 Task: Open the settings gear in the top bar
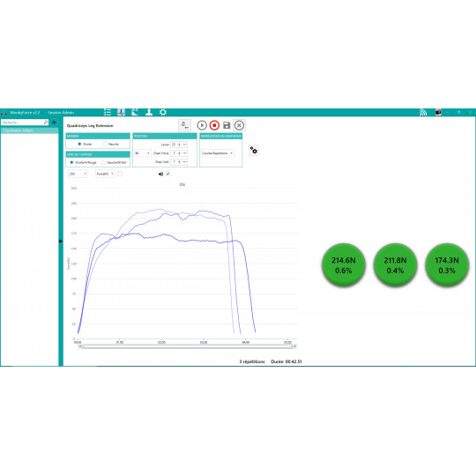(163, 112)
